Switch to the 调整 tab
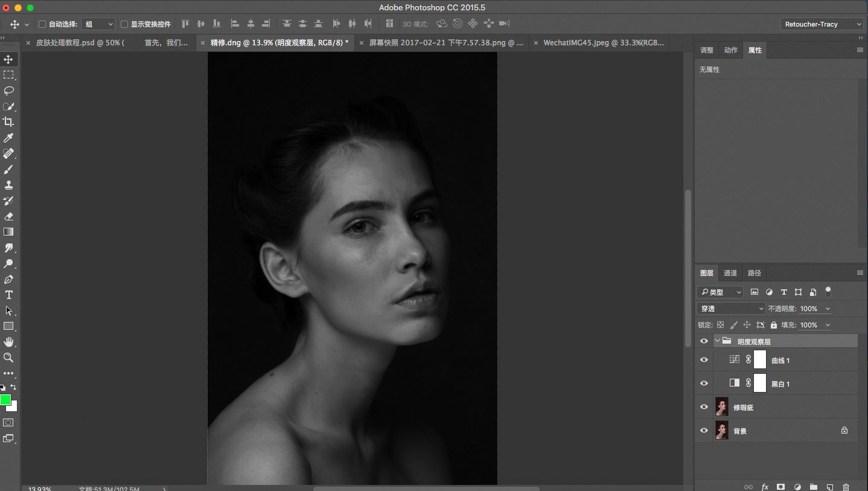868x491 pixels. (x=707, y=50)
